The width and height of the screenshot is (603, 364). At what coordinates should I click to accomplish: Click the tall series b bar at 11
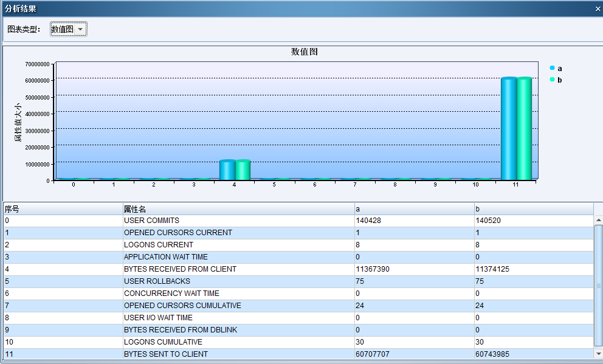click(x=525, y=129)
